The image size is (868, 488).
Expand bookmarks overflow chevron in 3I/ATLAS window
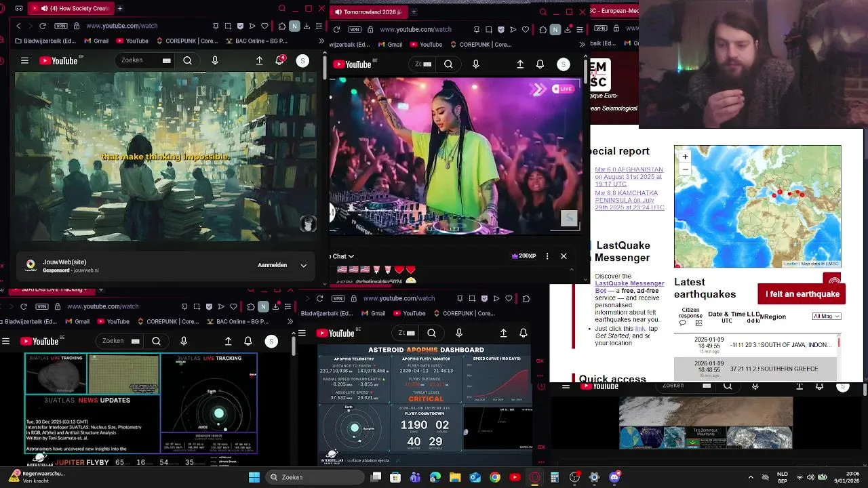click(290, 321)
